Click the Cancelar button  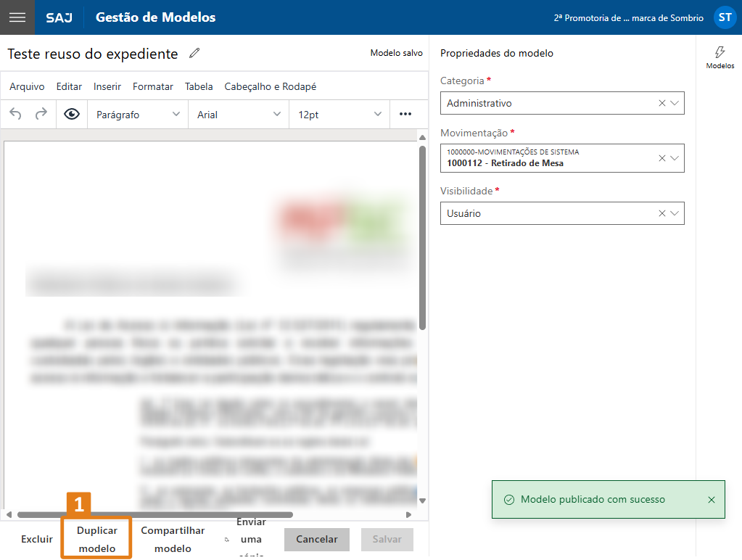click(x=317, y=540)
